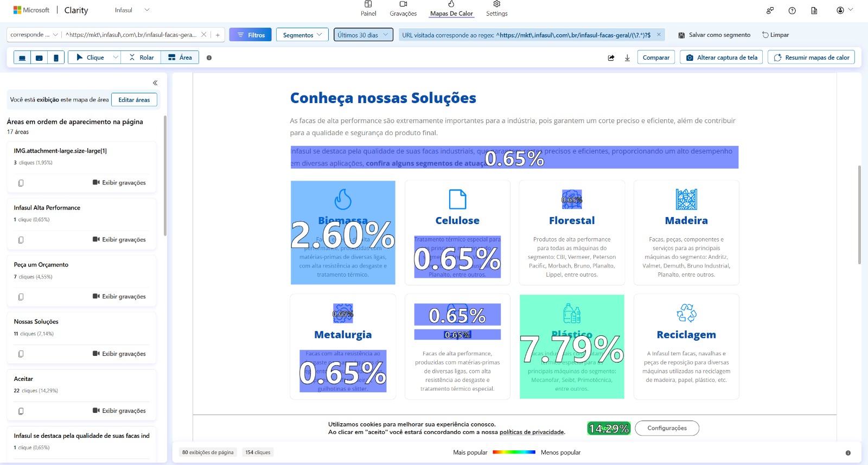The height and width of the screenshot is (465, 868).
Task: Show recordings for Peça um Orçamento
Action: [119, 297]
